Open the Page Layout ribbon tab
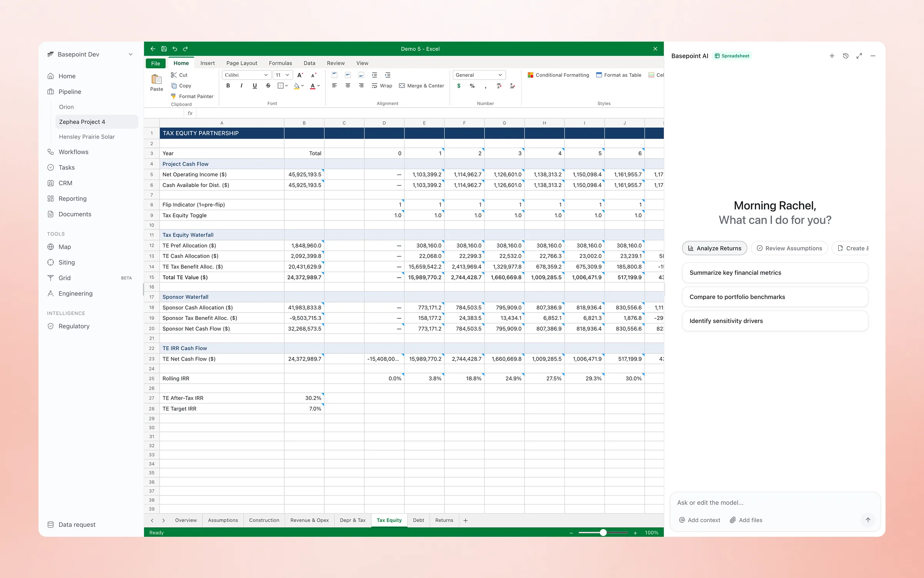The height and width of the screenshot is (578, 924). (242, 63)
